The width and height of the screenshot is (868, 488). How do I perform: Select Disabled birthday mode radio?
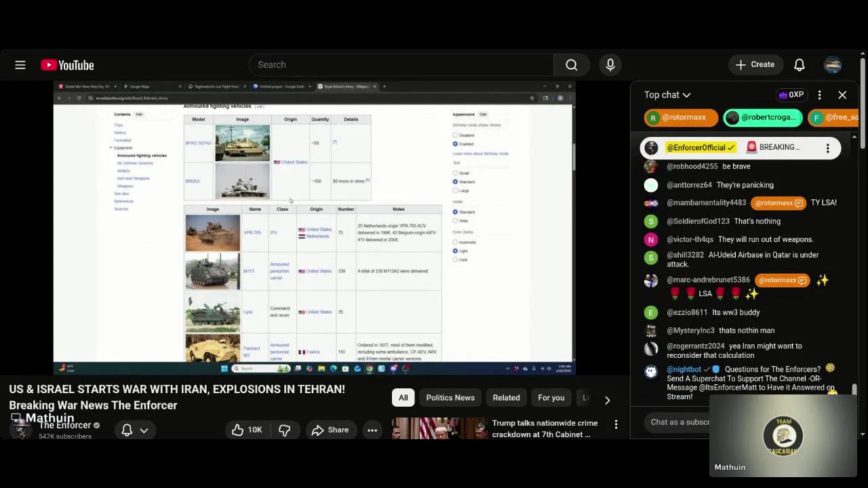[x=455, y=136]
